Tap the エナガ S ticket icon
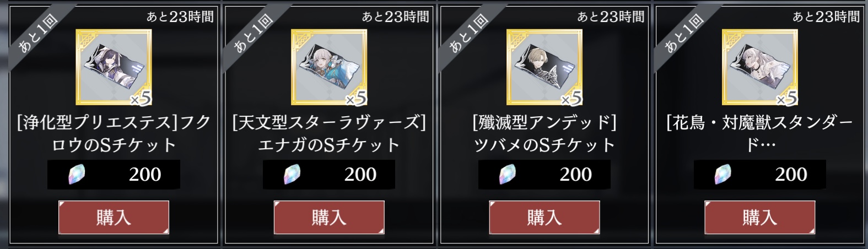The image size is (868, 249). (x=329, y=67)
